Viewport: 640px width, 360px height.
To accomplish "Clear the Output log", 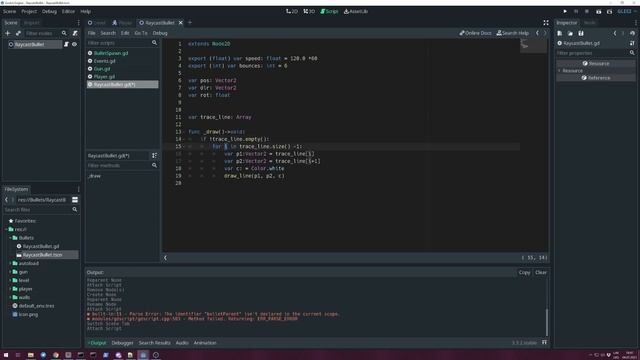I will point(541,272).
